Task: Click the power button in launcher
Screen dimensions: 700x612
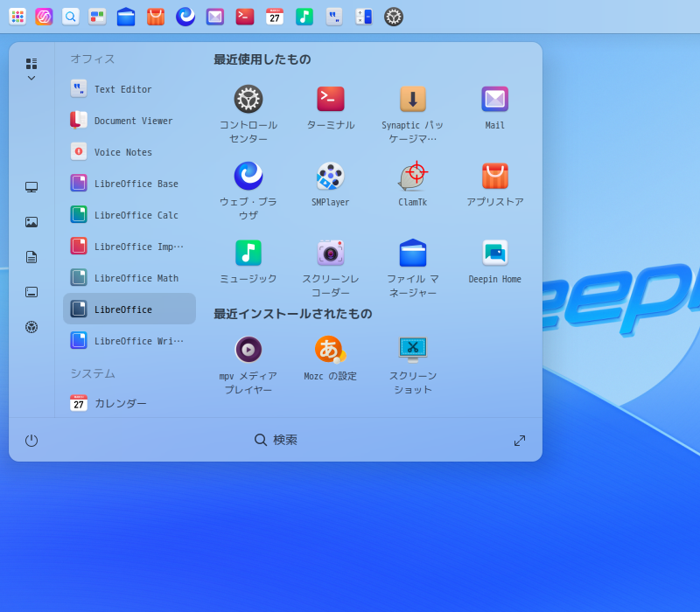Action: tap(31, 441)
